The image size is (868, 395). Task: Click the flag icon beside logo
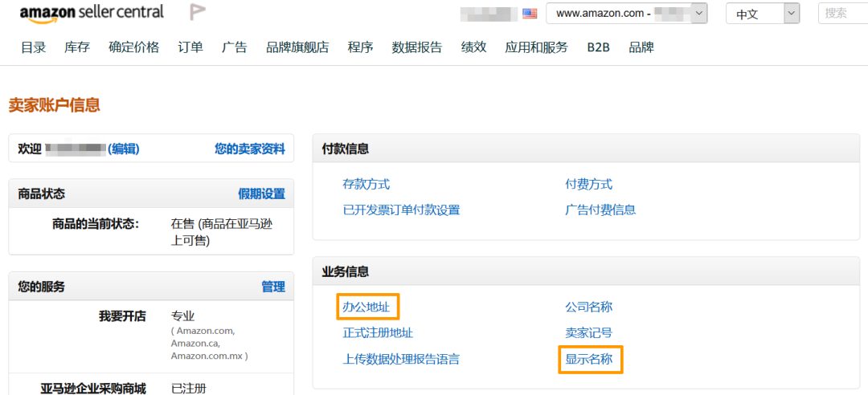coord(197,11)
